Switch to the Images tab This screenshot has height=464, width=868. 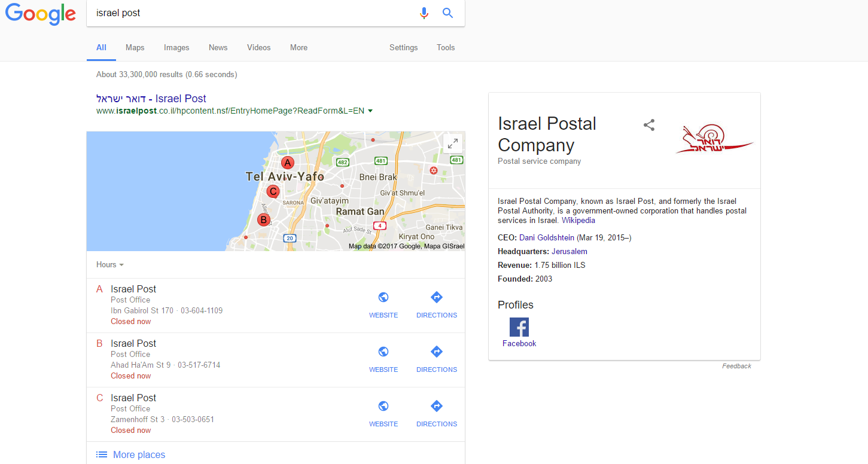coord(176,48)
